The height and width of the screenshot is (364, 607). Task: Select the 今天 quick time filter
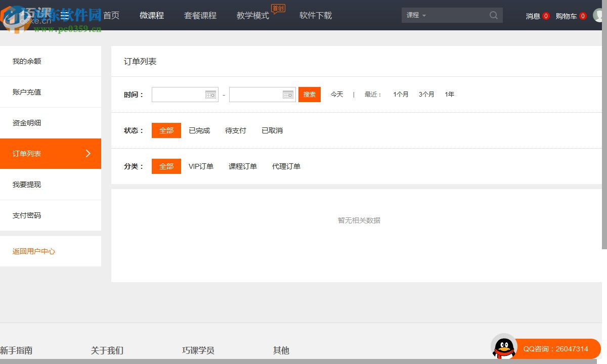pos(337,94)
